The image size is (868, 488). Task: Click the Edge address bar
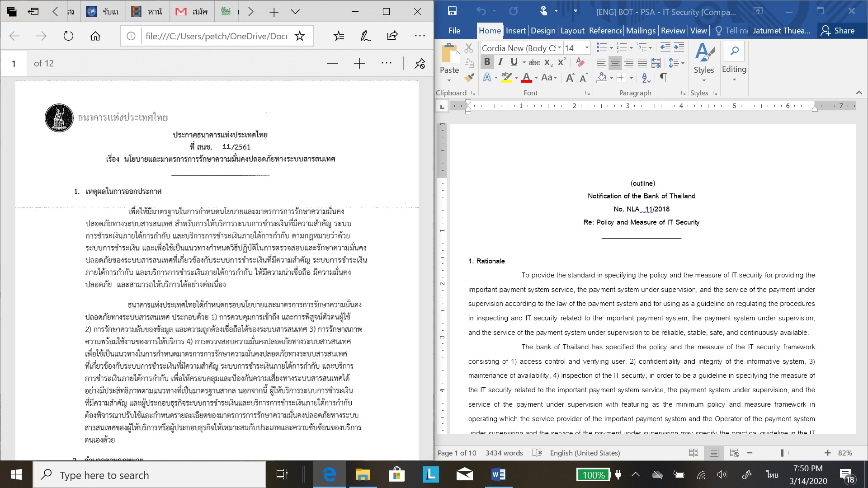(216, 36)
